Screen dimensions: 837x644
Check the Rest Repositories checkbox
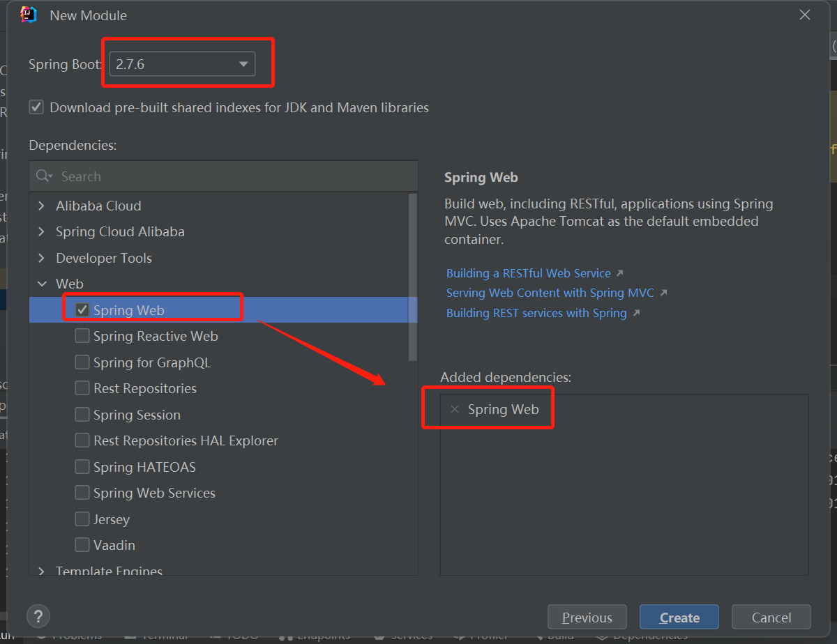[82, 388]
